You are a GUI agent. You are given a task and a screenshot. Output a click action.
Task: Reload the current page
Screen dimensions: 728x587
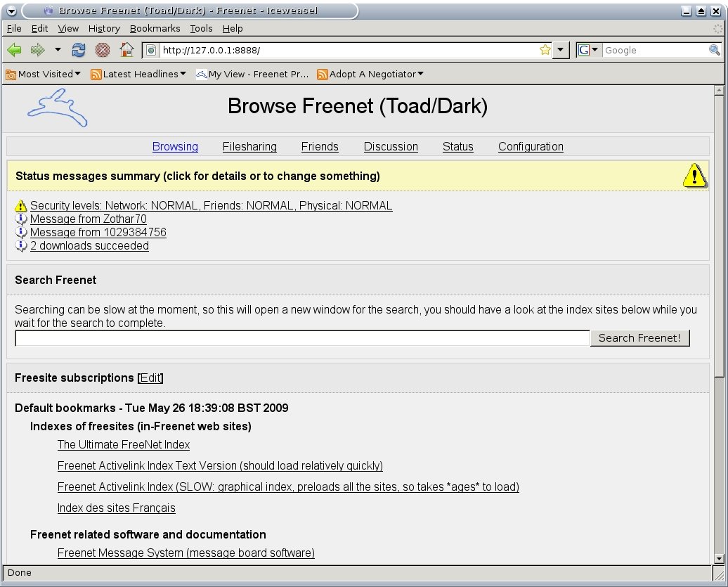78,50
